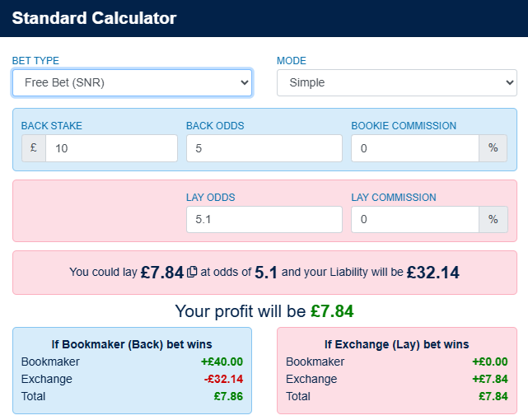Click the £32.14 liability amount

coord(433,273)
